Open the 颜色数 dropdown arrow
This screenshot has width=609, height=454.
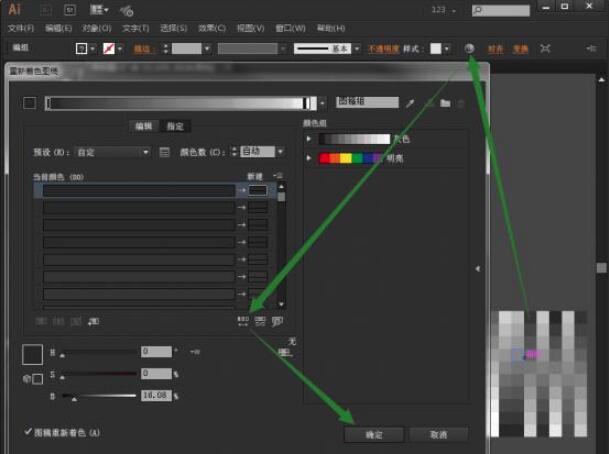280,151
